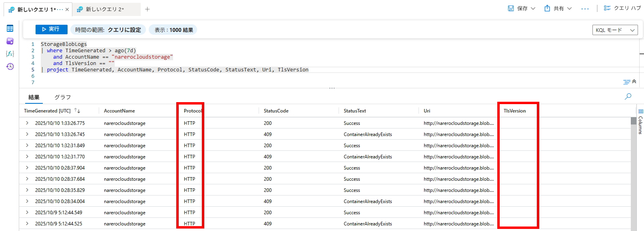
Task: Click the results vertical scrollbar thumb
Action: point(633,121)
